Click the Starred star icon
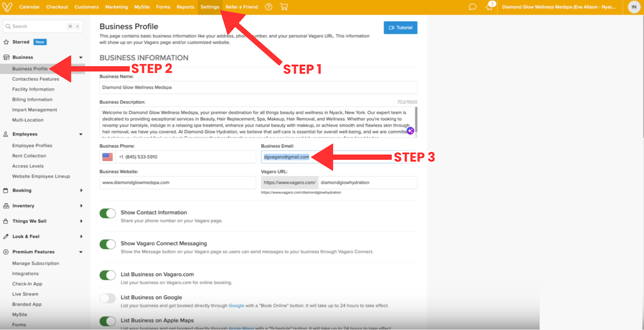Viewport: 644px width, 330px height. (6, 42)
